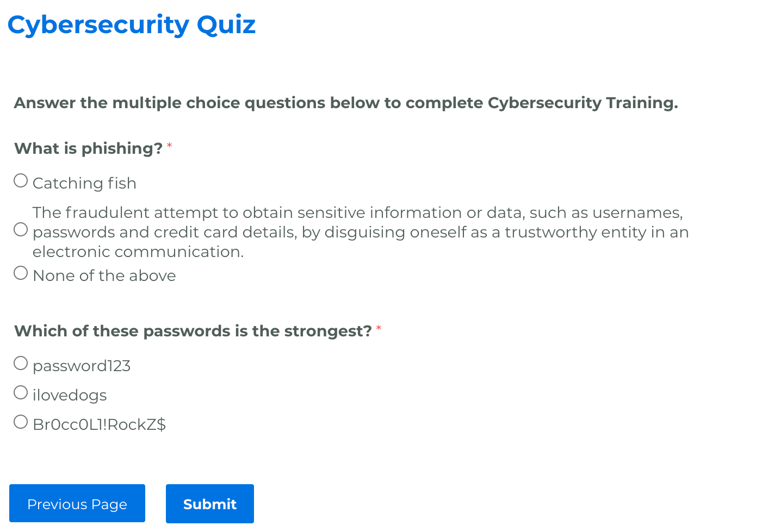Click the "What is phishing?" question label
This screenshot has width=768, height=532.
point(88,148)
